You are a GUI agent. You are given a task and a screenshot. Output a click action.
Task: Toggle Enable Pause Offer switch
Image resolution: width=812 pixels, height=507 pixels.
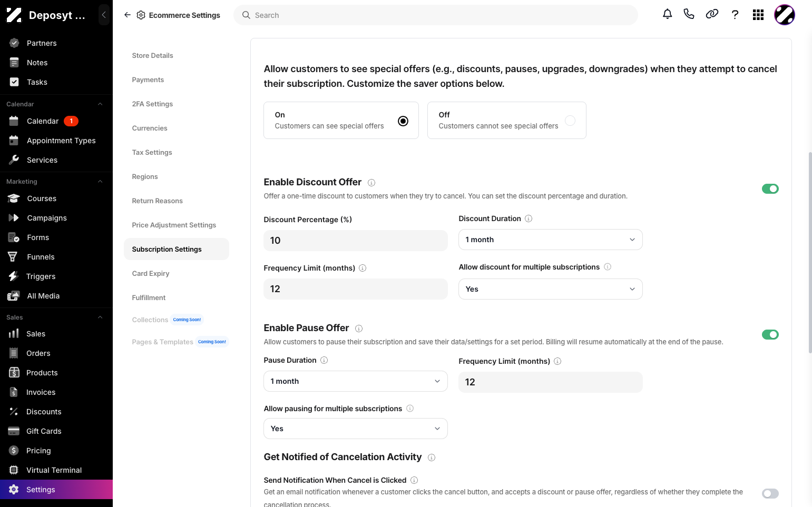(x=770, y=334)
